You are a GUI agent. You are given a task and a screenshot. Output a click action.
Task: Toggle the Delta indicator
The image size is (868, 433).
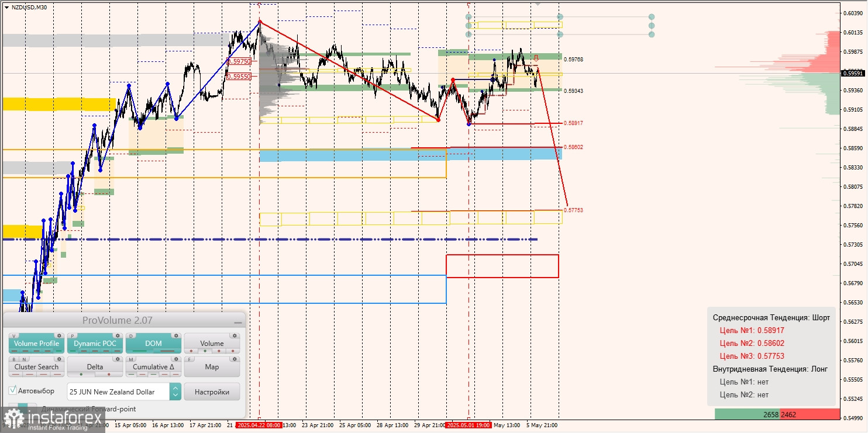coord(95,367)
